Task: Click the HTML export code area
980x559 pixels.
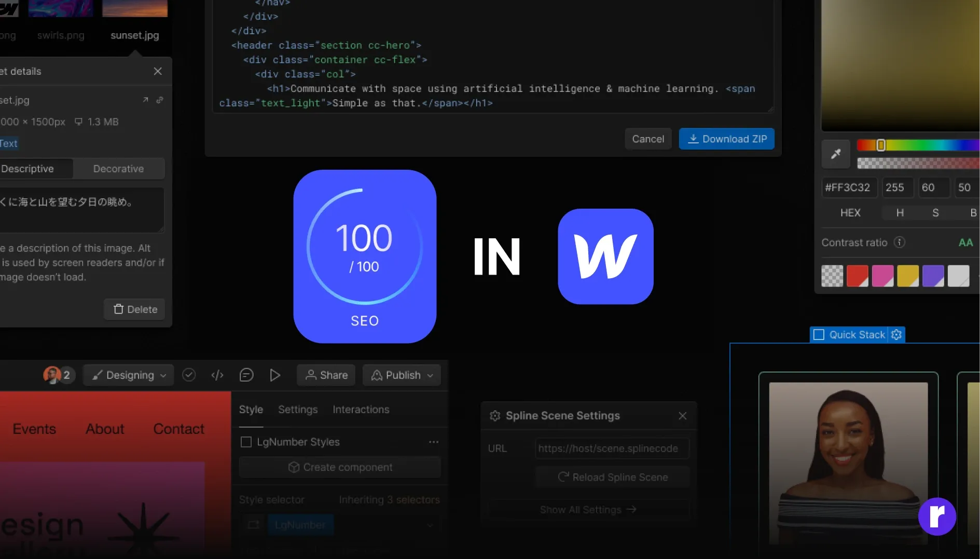Action: click(493, 56)
